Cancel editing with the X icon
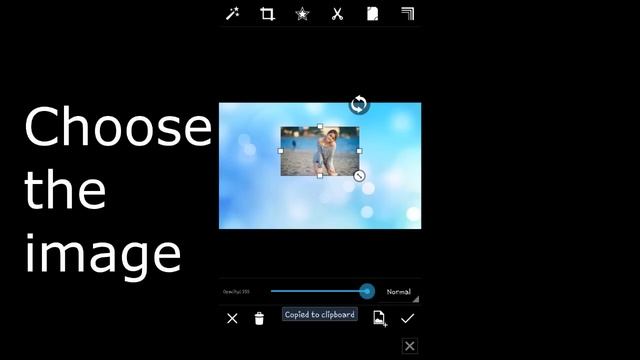The width and height of the screenshot is (640, 360). (x=232, y=318)
